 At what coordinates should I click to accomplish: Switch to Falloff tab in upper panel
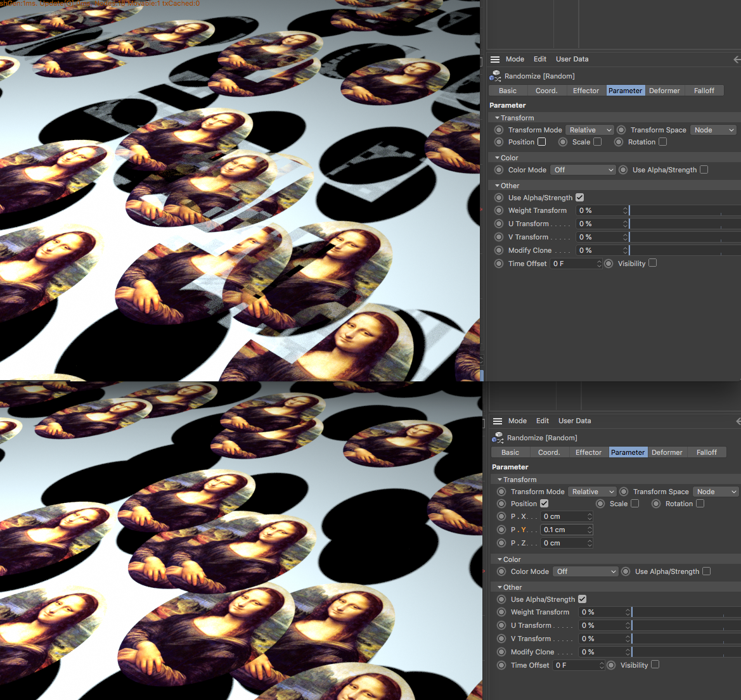[x=704, y=91]
